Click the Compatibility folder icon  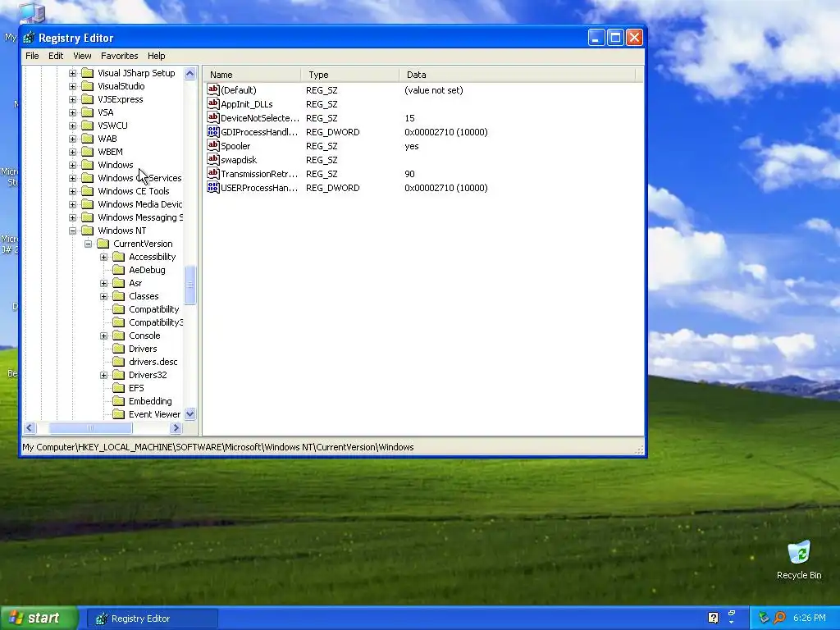pyautogui.click(x=118, y=309)
